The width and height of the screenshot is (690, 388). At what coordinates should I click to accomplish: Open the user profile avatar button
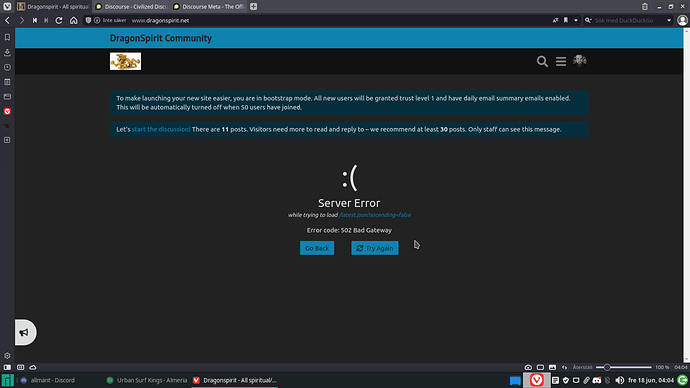[683, 20]
